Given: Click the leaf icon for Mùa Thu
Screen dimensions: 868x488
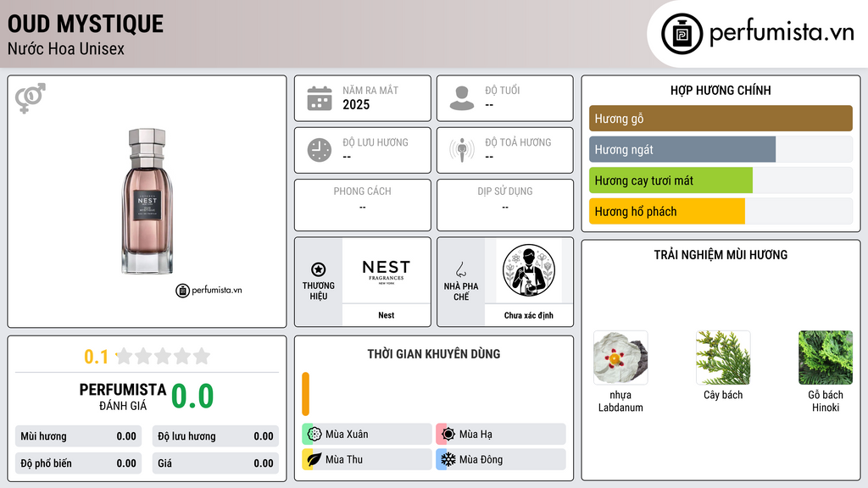Looking at the screenshot, I should coord(314,459).
